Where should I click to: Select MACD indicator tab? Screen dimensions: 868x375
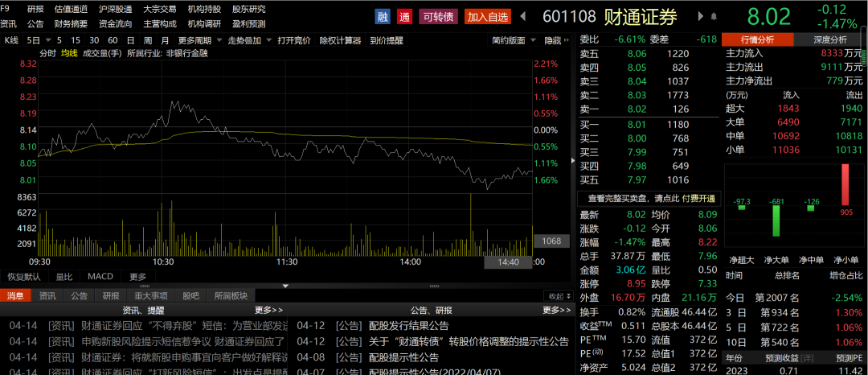100,276
